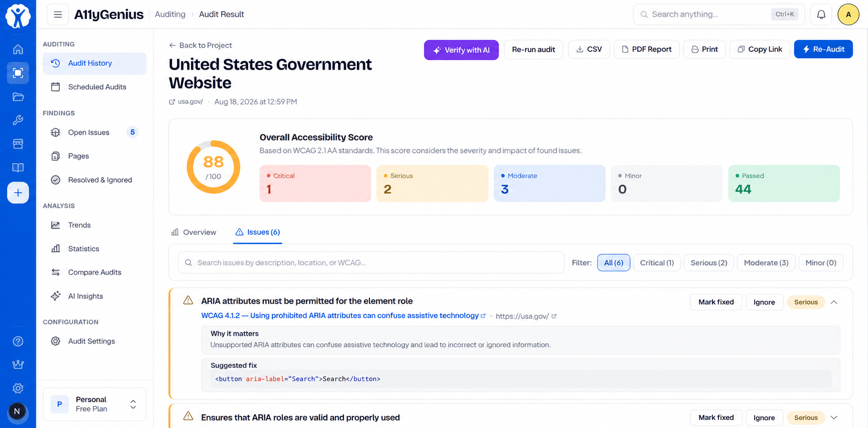Open the book icon in the left rail
868x428 pixels.
point(18,168)
